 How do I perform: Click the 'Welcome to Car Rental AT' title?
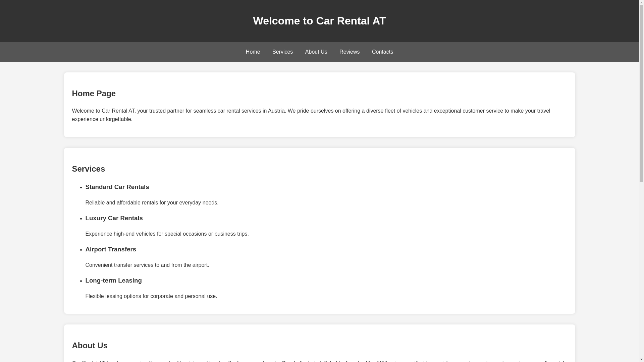pyautogui.click(x=319, y=21)
